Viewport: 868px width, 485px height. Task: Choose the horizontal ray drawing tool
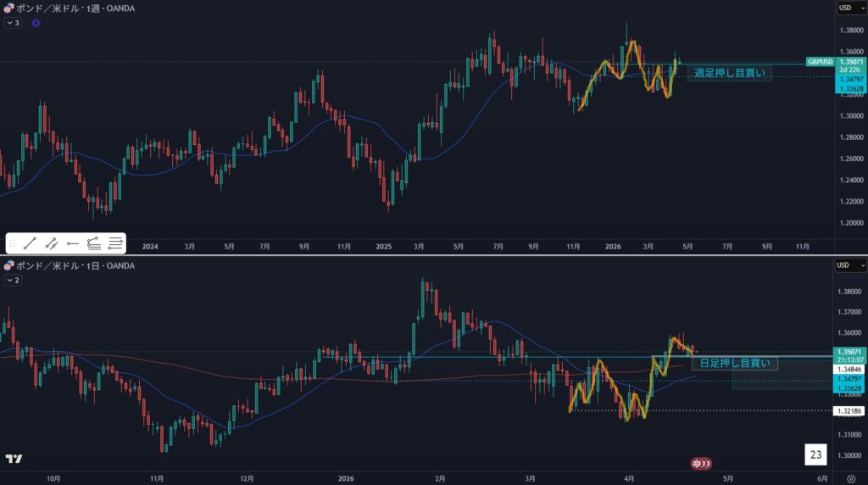pyautogui.click(x=72, y=243)
